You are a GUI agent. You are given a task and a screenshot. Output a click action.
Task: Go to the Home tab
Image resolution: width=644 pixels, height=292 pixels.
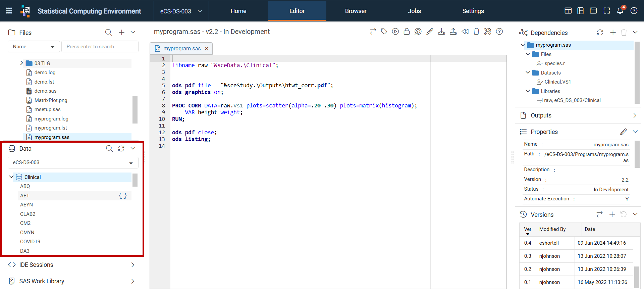coord(238,11)
